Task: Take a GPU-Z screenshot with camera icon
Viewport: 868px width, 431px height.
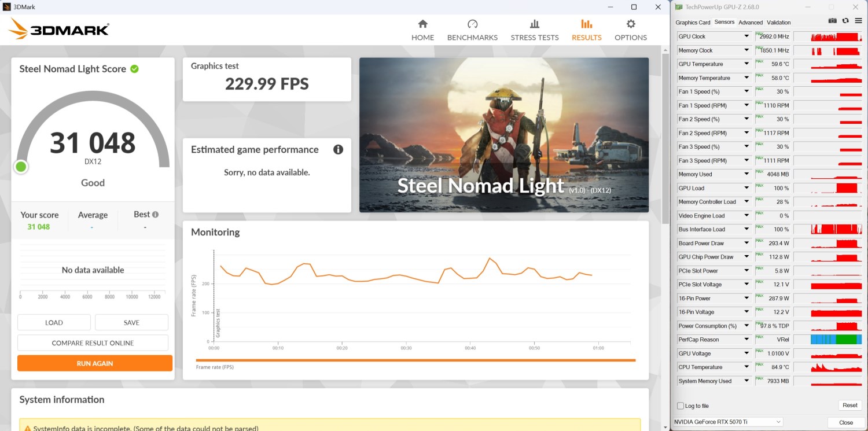Action: 832,21
